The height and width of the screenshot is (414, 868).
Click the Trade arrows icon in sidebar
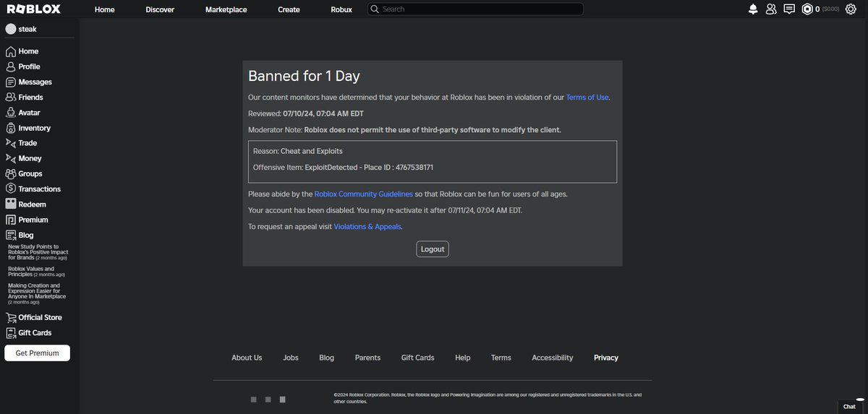click(11, 143)
